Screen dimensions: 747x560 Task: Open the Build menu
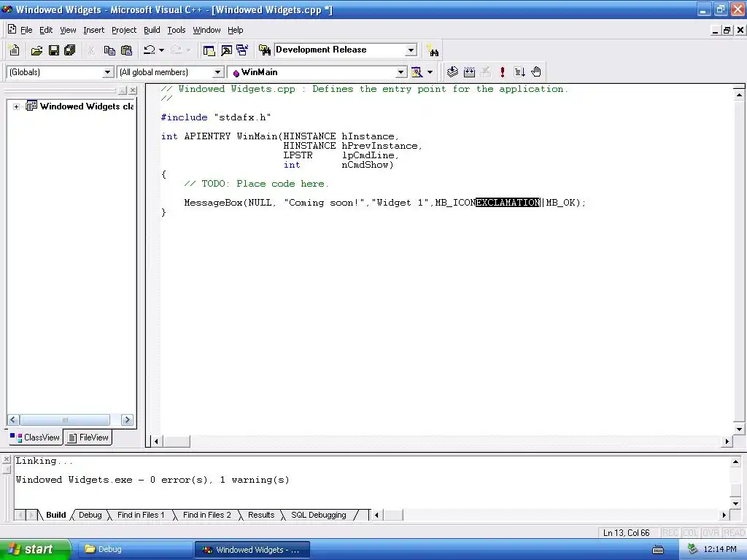click(152, 30)
